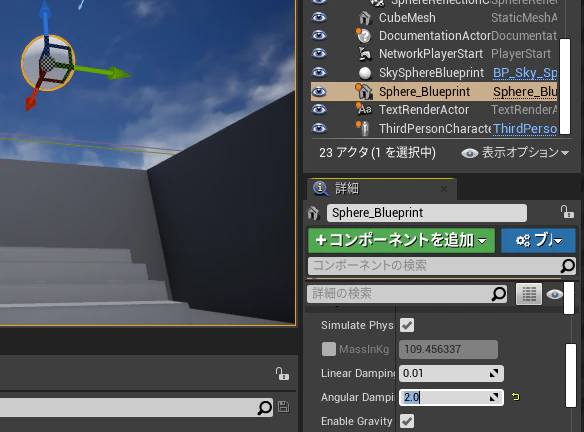Image resolution: width=584 pixels, height=432 pixels.
Task: Open the 表示オプション view options dropdown
Action: [515, 153]
